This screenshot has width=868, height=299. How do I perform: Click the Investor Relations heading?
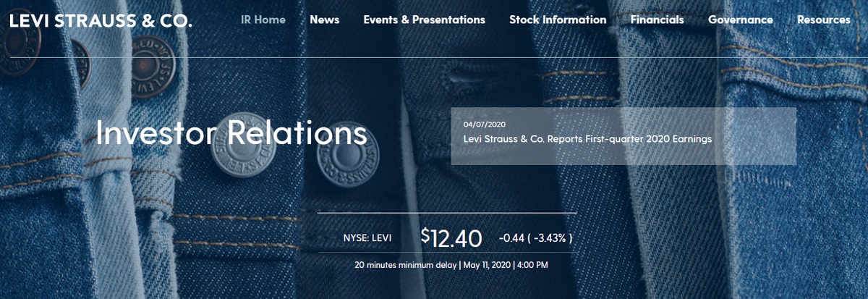231,134
